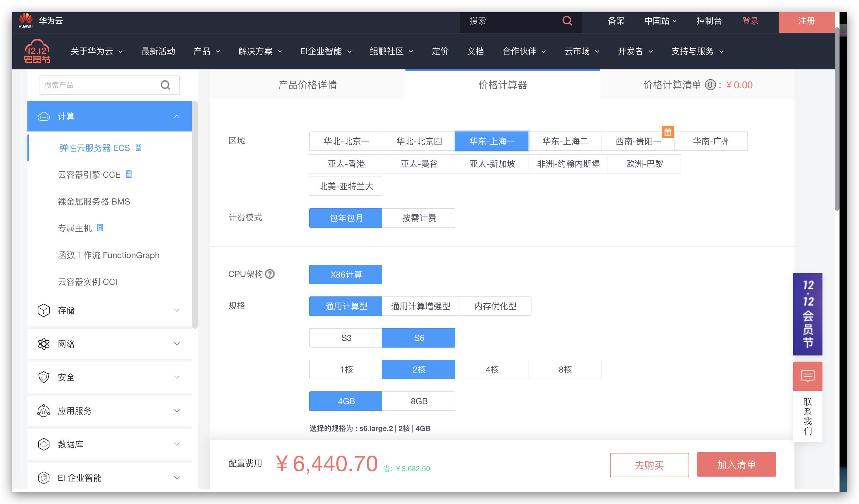
Task: Collapse the 计算 category chevron
Action: tap(177, 116)
